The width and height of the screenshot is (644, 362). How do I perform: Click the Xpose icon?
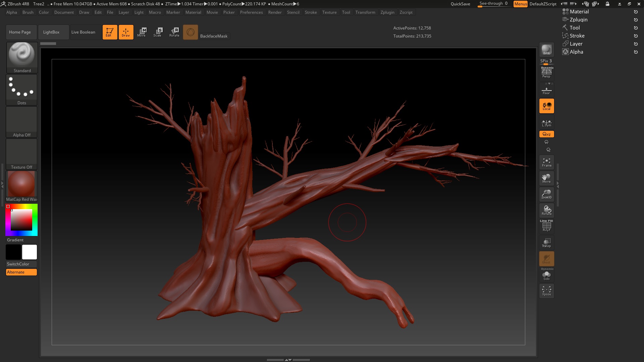[x=546, y=291]
